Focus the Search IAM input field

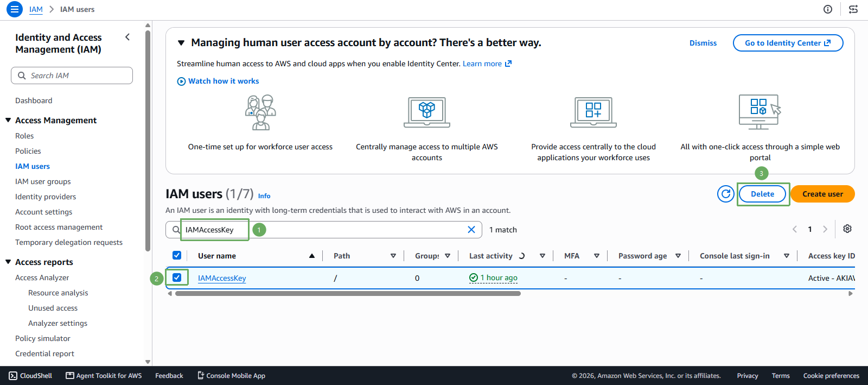[x=72, y=75]
